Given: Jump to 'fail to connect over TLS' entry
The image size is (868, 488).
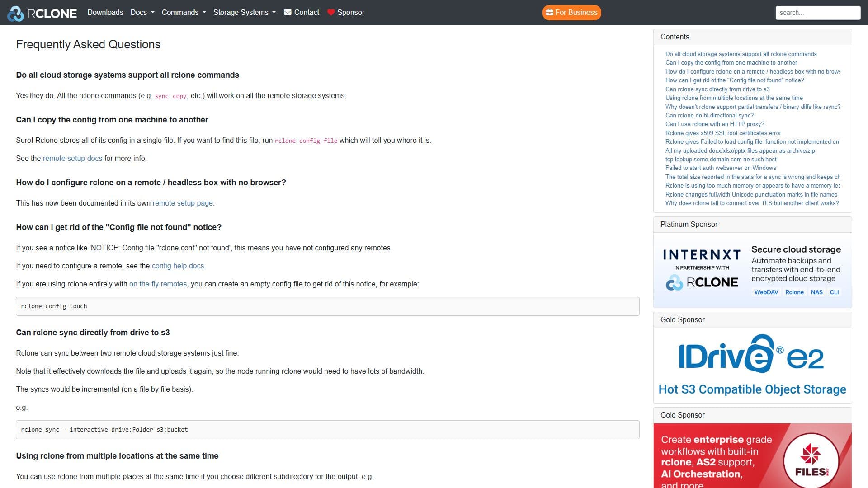Looking at the screenshot, I should pos(752,203).
